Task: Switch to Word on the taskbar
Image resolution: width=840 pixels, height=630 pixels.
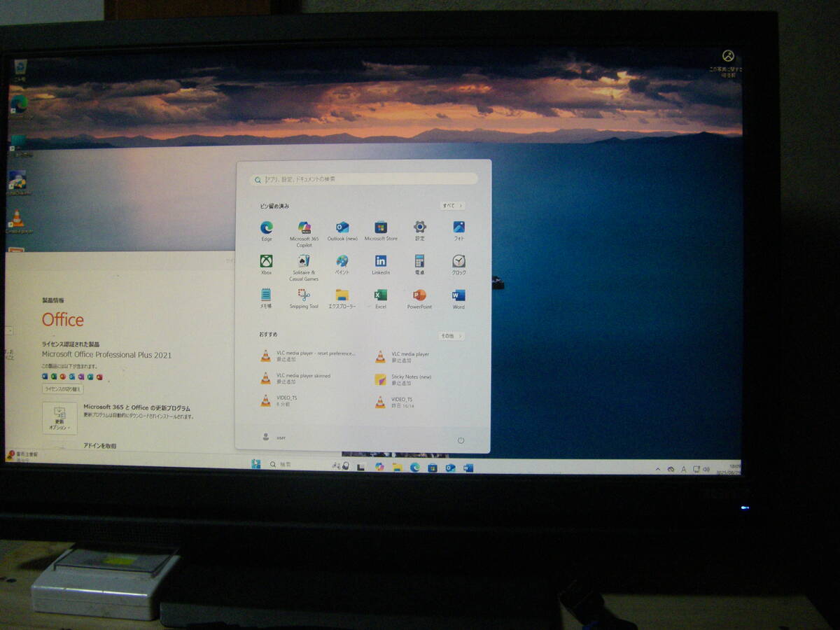Action: [468, 468]
